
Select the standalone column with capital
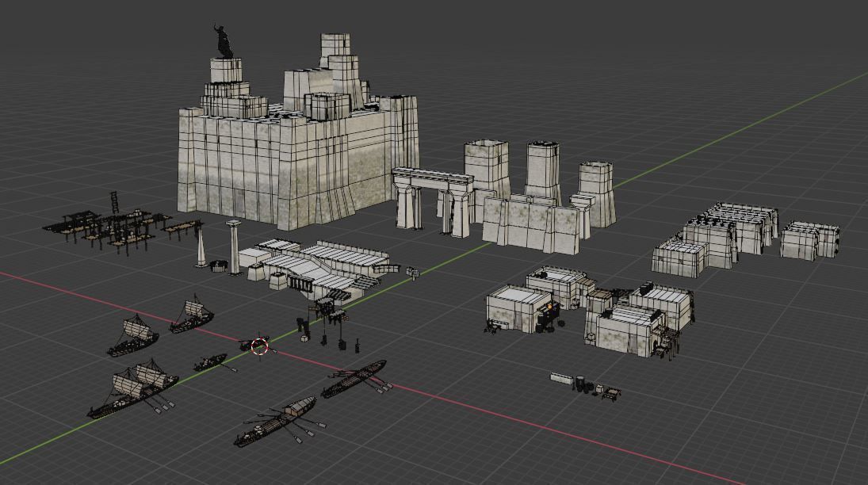(x=234, y=247)
